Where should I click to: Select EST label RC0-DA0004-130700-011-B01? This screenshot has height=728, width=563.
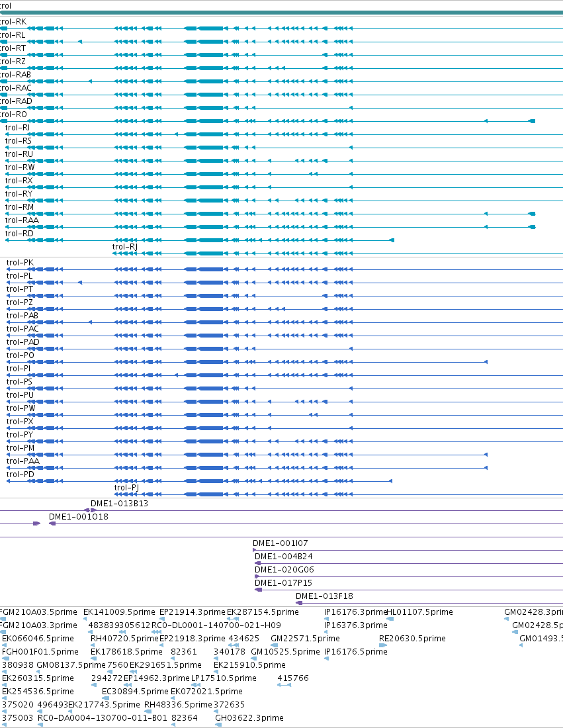coord(102,718)
